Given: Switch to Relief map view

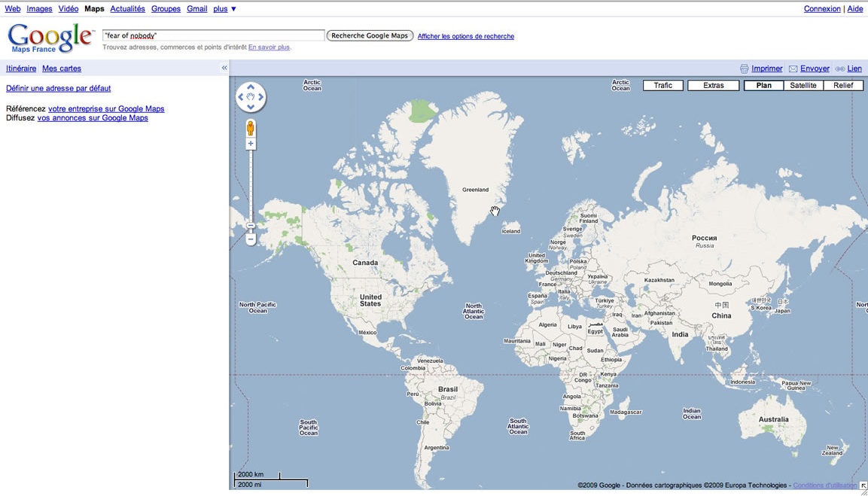Looking at the screenshot, I should pos(843,85).
